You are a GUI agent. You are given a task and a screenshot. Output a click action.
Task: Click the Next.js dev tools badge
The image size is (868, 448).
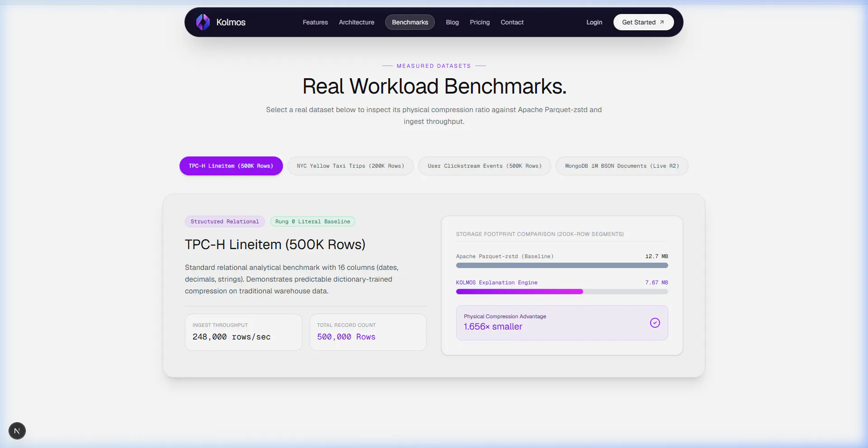click(x=17, y=431)
